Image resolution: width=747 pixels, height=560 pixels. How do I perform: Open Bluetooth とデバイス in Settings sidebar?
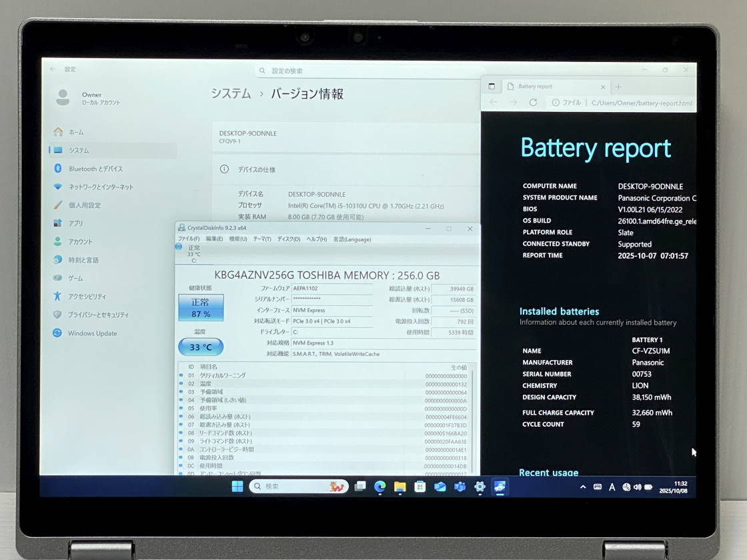click(x=82, y=169)
